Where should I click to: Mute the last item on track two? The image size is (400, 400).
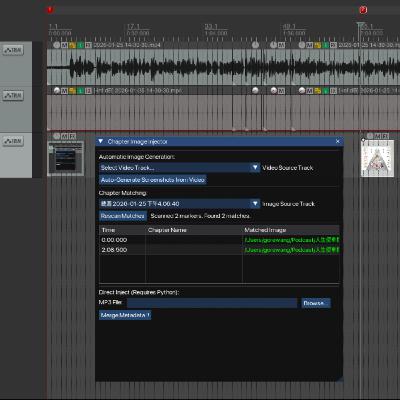tap(310, 90)
